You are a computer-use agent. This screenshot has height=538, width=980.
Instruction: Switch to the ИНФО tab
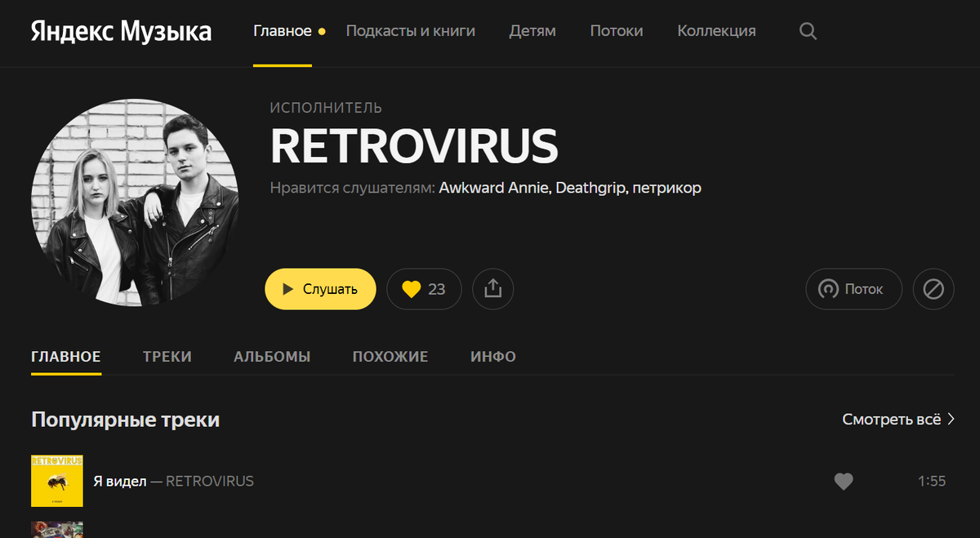tap(493, 357)
